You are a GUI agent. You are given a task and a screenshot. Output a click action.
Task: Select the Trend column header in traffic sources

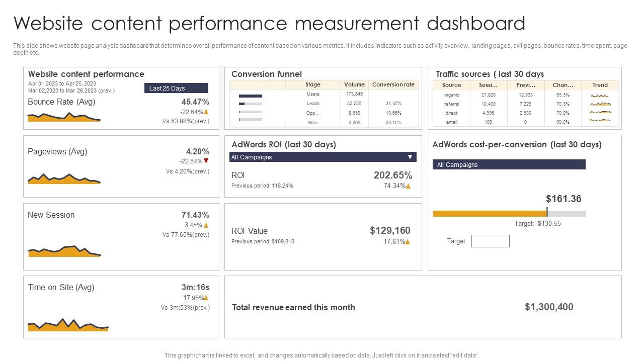600,85
